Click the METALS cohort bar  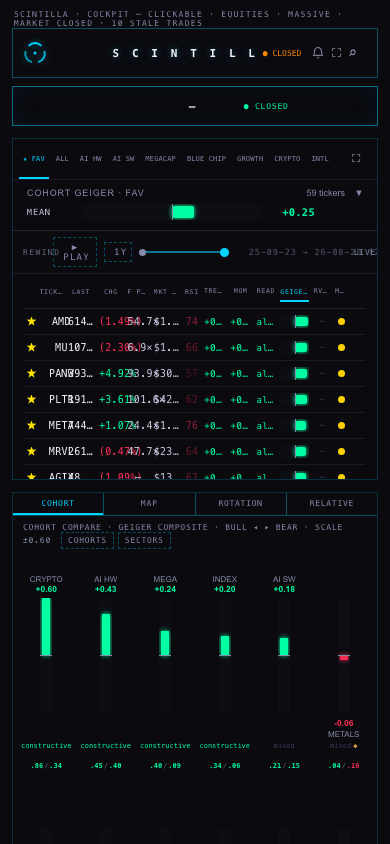(344, 658)
